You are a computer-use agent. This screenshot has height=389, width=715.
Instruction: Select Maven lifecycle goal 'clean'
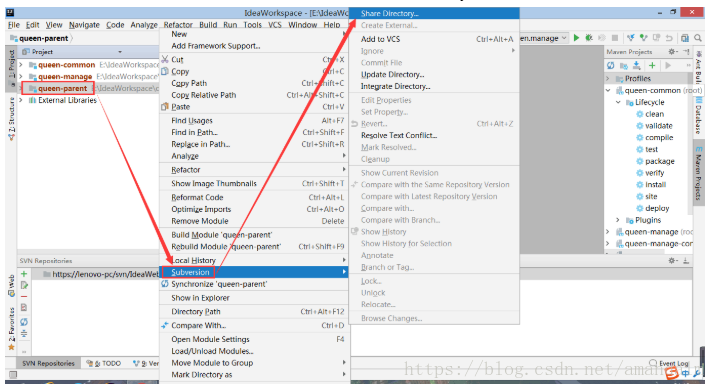[654, 114]
